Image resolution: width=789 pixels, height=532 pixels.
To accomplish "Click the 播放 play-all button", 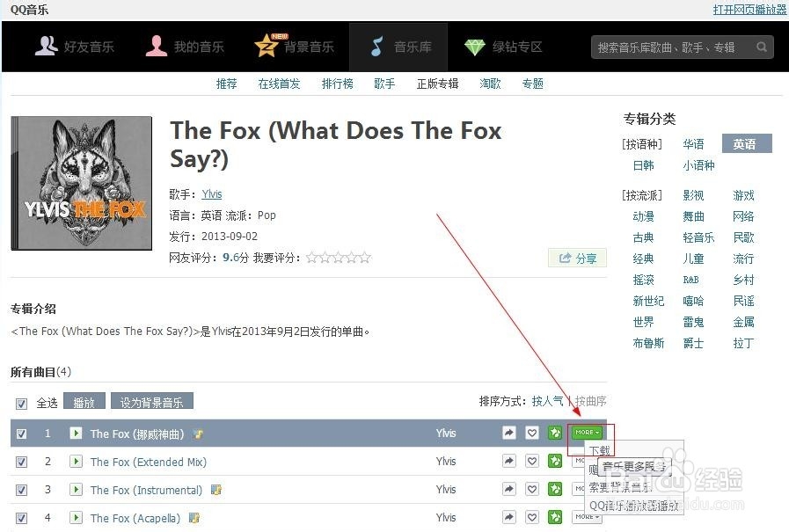I will click(84, 401).
